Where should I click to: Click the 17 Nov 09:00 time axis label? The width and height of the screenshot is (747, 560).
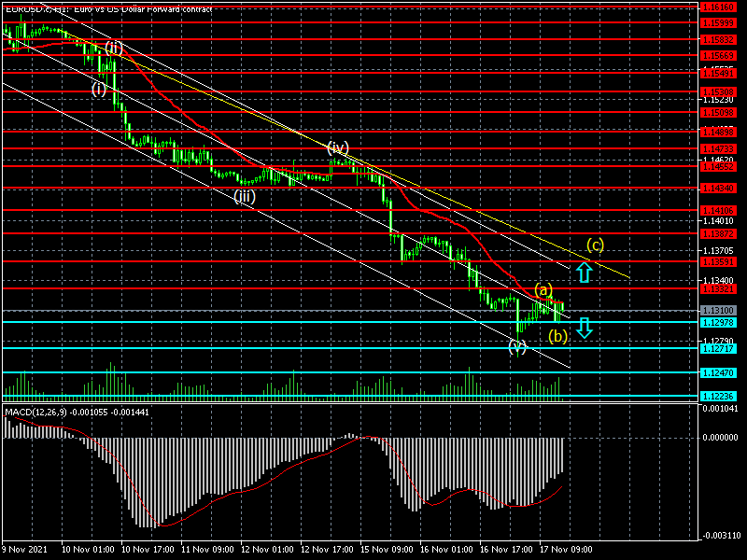569,550
